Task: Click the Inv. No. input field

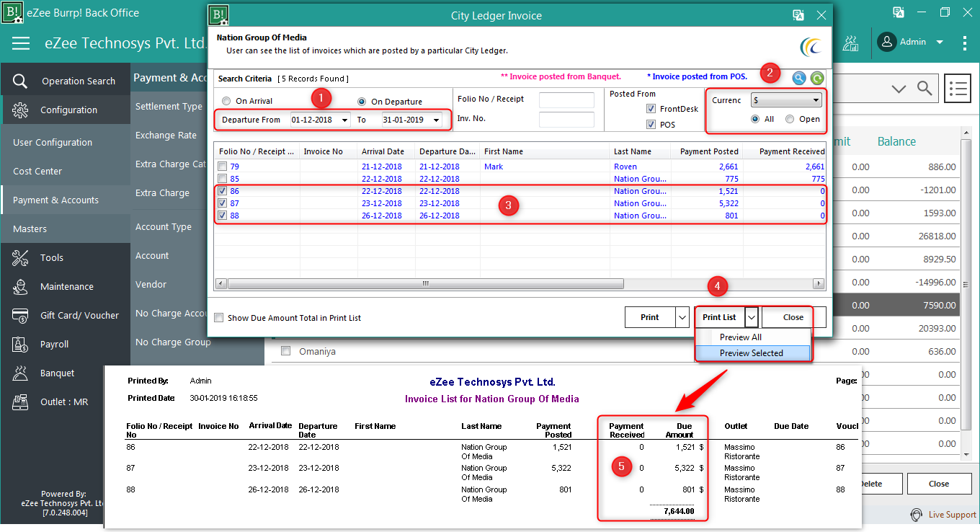Action: pos(566,120)
